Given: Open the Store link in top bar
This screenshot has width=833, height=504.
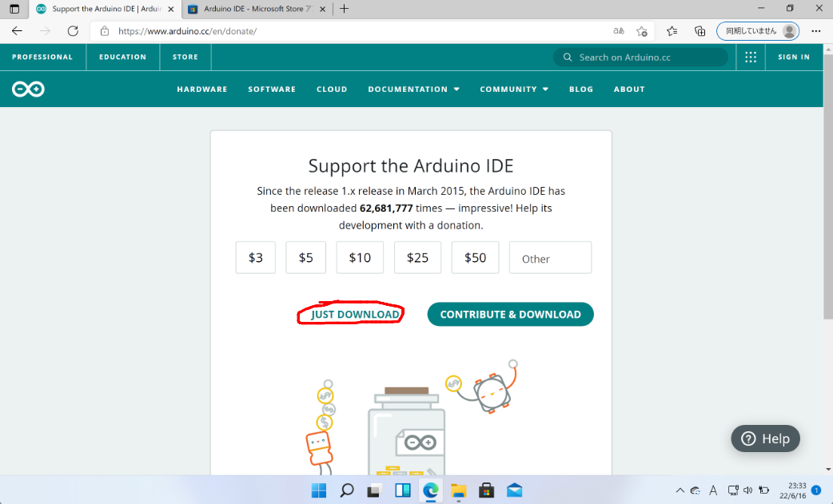Looking at the screenshot, I should click(185, 57).
